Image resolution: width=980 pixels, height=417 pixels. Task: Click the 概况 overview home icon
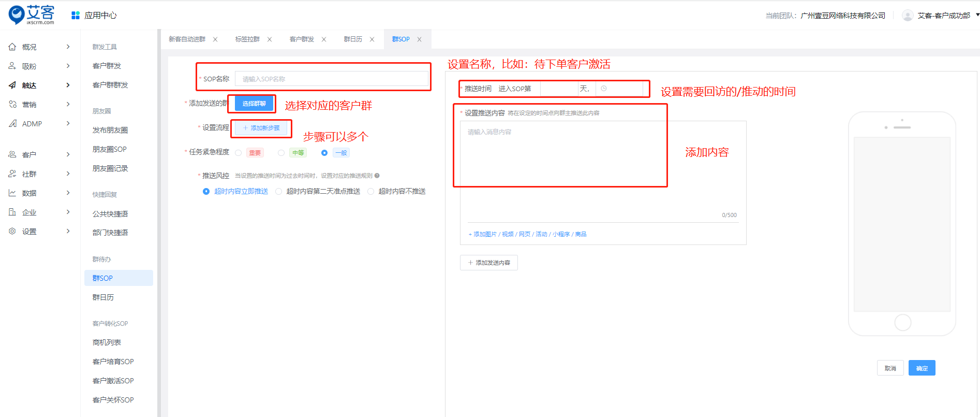[12, 47]
